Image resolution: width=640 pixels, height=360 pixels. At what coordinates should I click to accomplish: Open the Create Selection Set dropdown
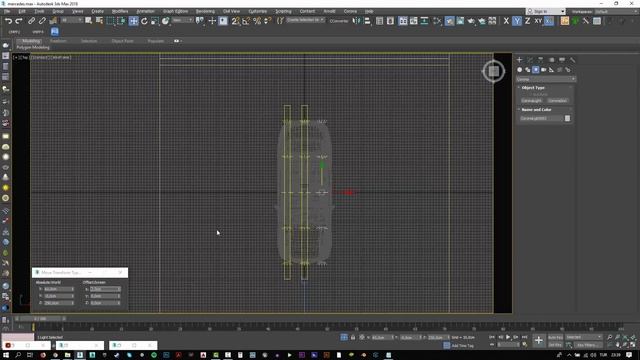(305, 20)
